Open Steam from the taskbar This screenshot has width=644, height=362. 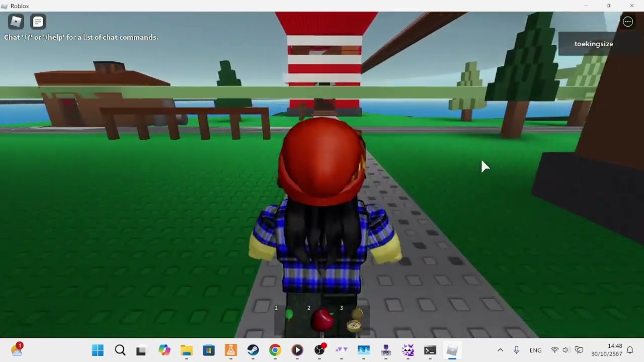[x=253, y=350]
